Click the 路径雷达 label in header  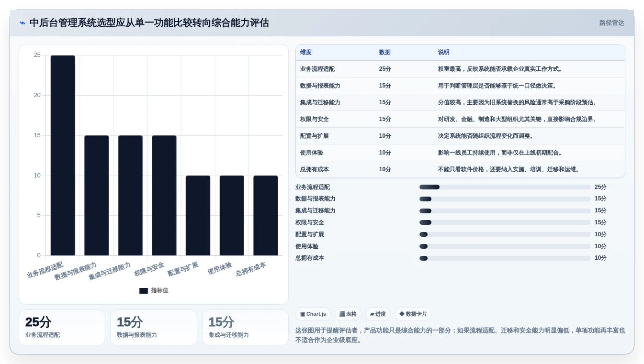click(x=611, y=23)
